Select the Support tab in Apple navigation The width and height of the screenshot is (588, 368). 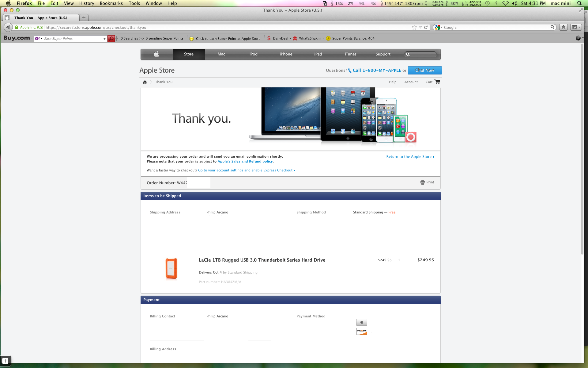click(383, 54)
